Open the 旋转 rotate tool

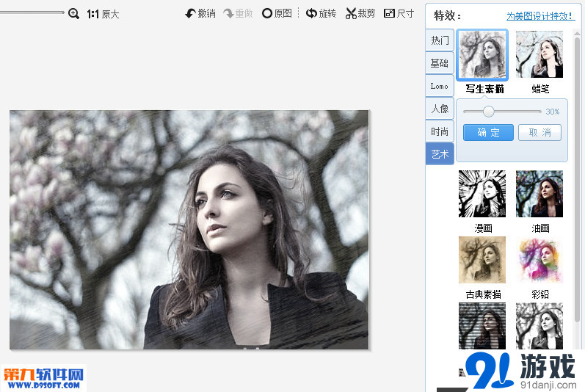pyautogui.click(x=321, y=14)
